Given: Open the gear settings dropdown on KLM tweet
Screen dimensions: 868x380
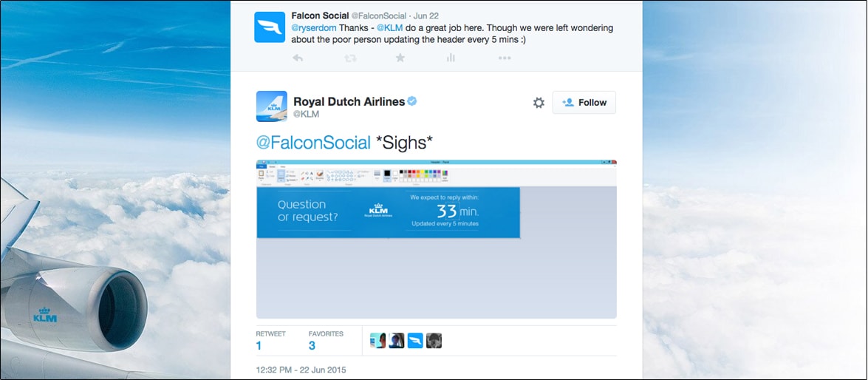Looking at the screenshot, I should (x=539, y=103).
